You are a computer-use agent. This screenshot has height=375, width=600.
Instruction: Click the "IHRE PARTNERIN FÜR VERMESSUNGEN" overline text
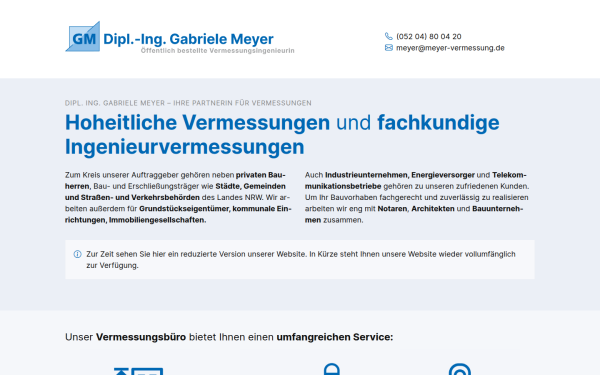pos(242,103)
